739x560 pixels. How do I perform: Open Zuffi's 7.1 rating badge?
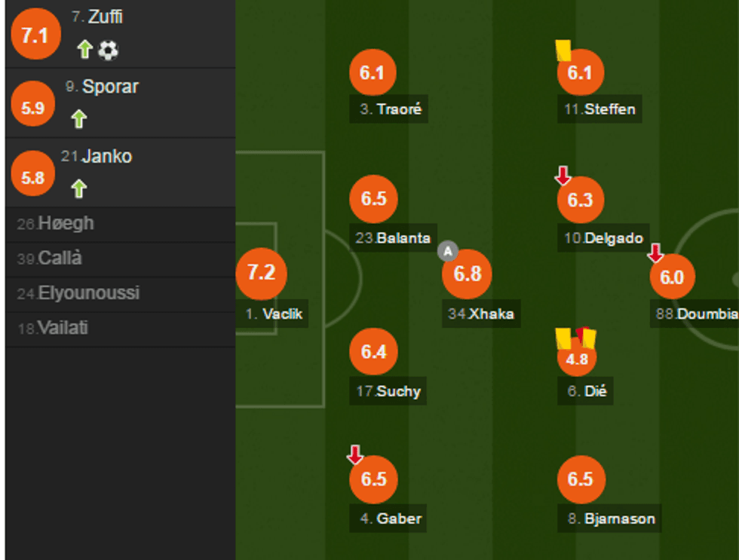[35, 35]
